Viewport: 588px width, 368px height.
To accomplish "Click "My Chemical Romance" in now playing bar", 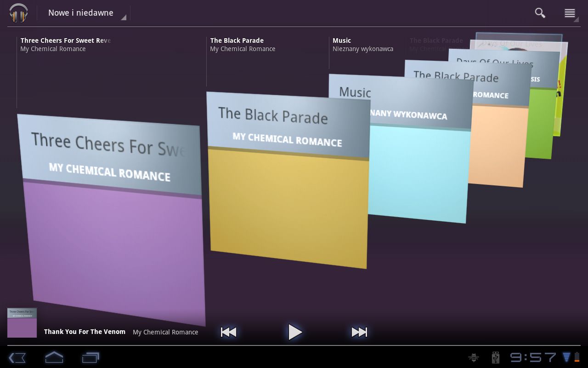I will (165, 332).
